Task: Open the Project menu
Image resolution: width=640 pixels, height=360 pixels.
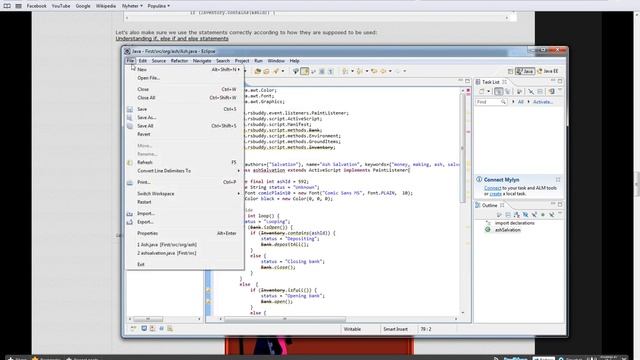Action: [x=242, y=61]
